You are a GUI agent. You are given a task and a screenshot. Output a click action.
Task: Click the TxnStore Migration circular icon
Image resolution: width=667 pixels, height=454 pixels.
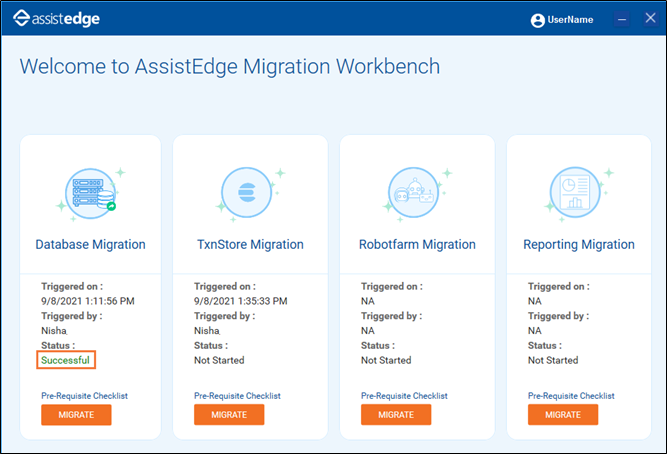[246, 192]
